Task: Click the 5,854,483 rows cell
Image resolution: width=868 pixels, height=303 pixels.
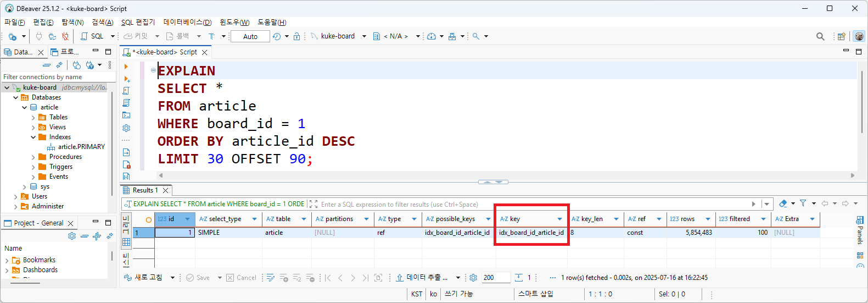Action: pyautogui.click(x=691, y=233)
